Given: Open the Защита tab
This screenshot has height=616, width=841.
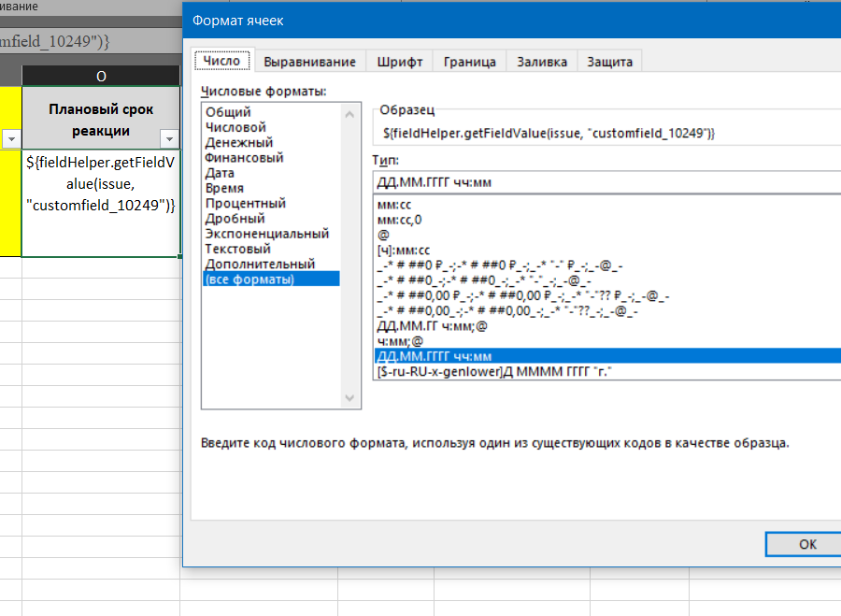Looking at the screenshot, I should [x=609, y=62].
